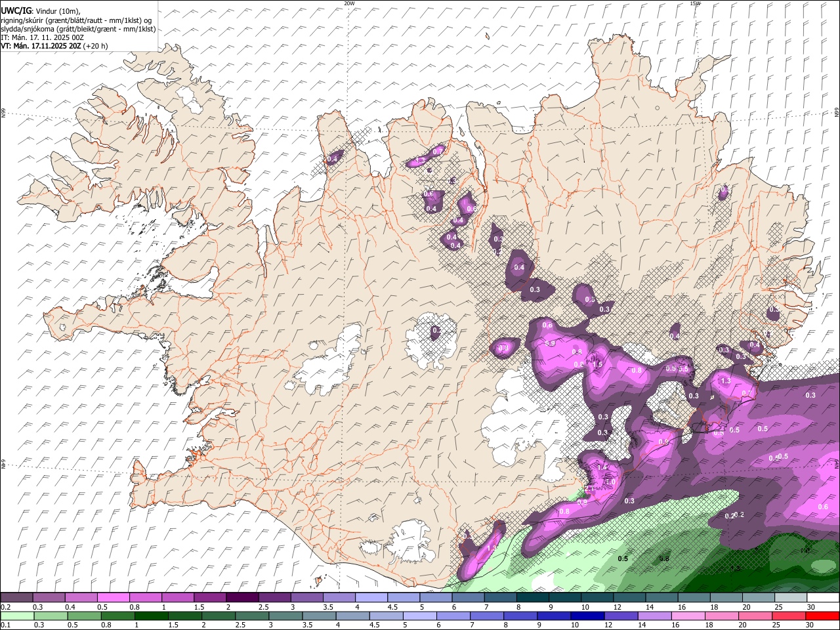Select the 'rigning/skúrir' header line

pyautogui.click(x=76, y=20)
